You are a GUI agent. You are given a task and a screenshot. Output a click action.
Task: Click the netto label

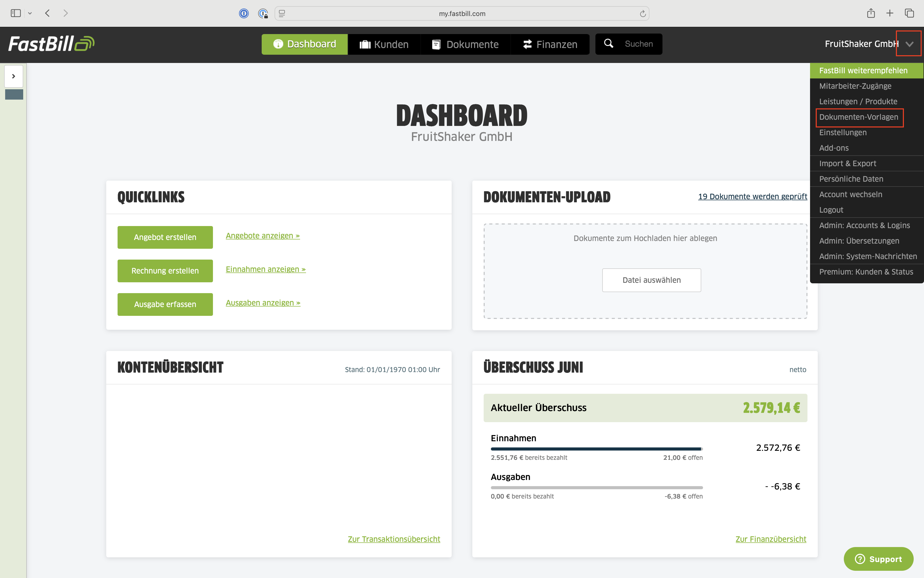coord(798,370)
